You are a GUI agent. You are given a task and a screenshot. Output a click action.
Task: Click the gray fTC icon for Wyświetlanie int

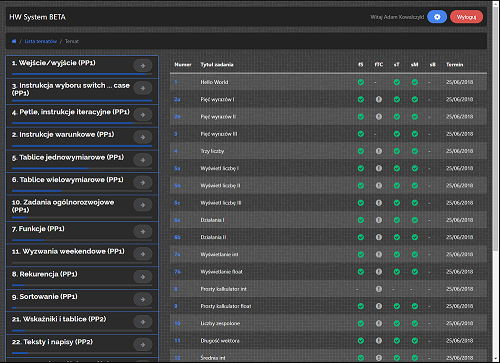click(x=379, y=254)
